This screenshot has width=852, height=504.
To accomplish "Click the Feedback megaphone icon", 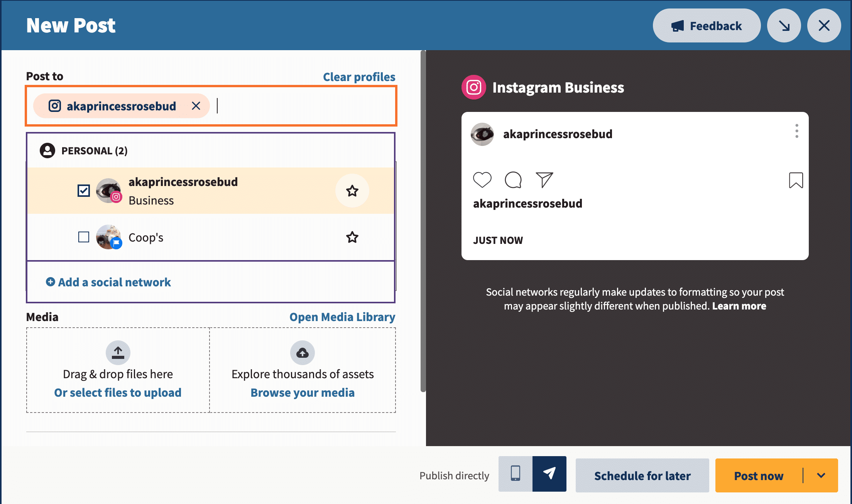I will pos(678,26).
